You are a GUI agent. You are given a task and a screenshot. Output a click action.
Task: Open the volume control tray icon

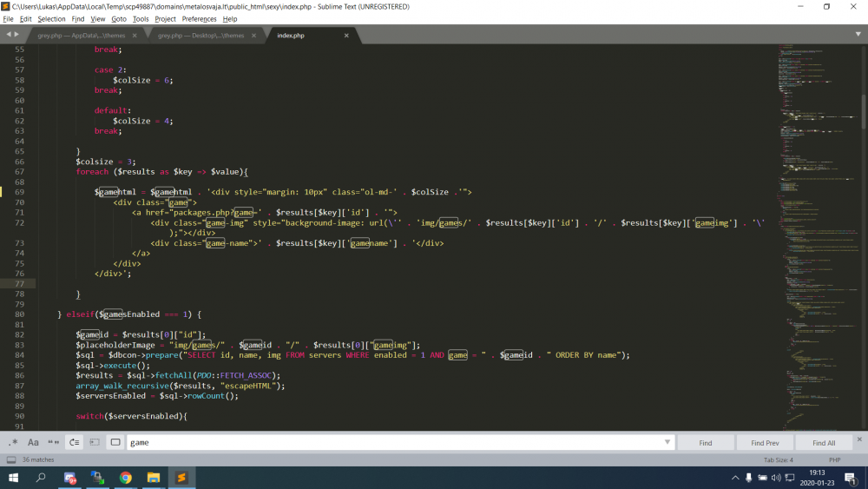(776, 478)
